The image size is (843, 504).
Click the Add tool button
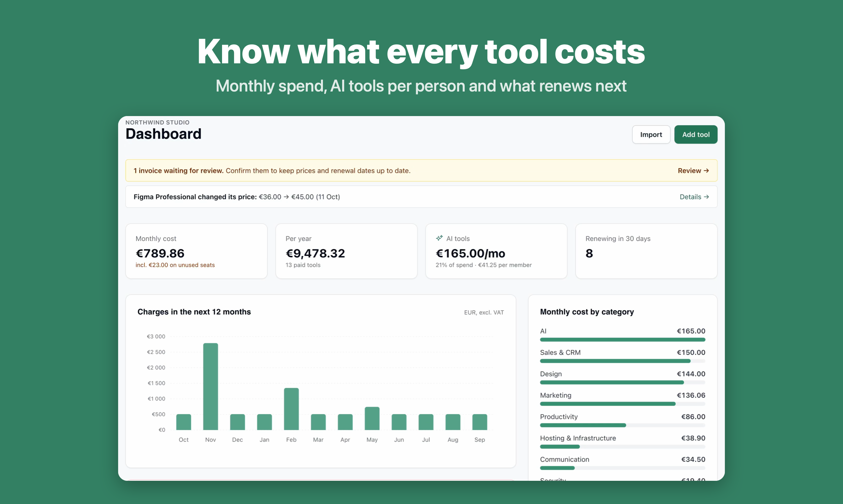point(696,135)
